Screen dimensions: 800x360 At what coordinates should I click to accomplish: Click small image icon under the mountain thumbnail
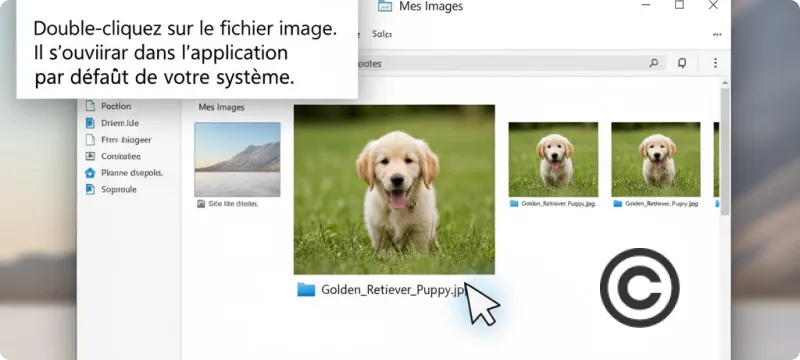201,203
